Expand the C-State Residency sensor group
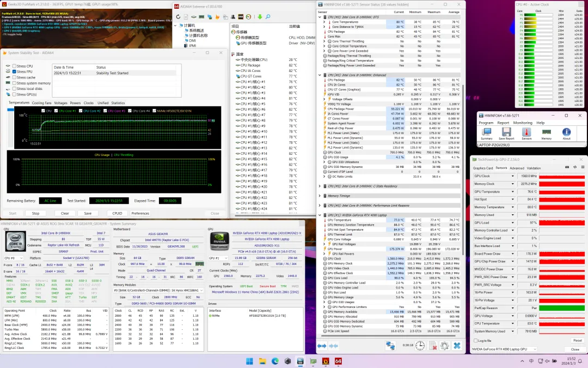 tap(320, 186)
